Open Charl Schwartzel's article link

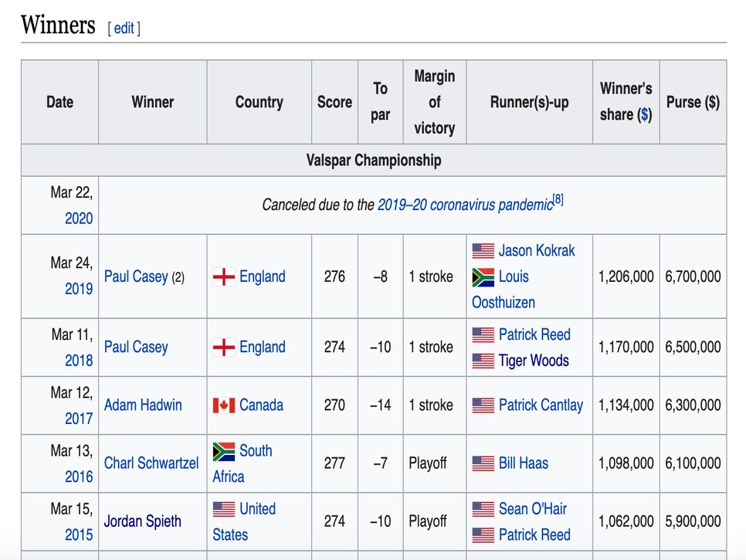point(151,463)
